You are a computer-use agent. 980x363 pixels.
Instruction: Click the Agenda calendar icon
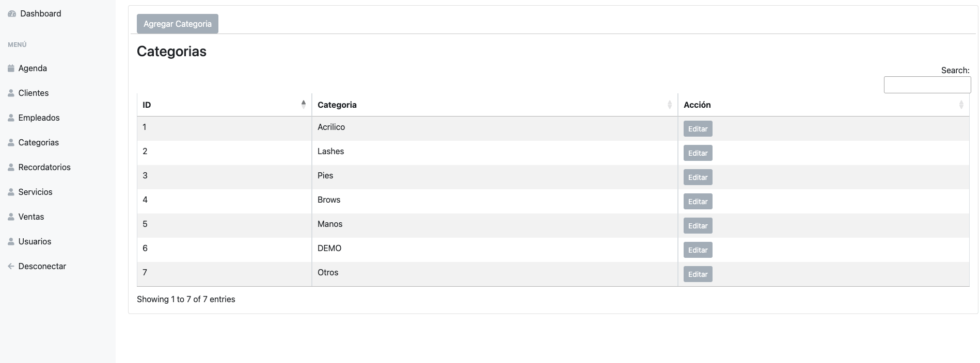coord(11,69)
